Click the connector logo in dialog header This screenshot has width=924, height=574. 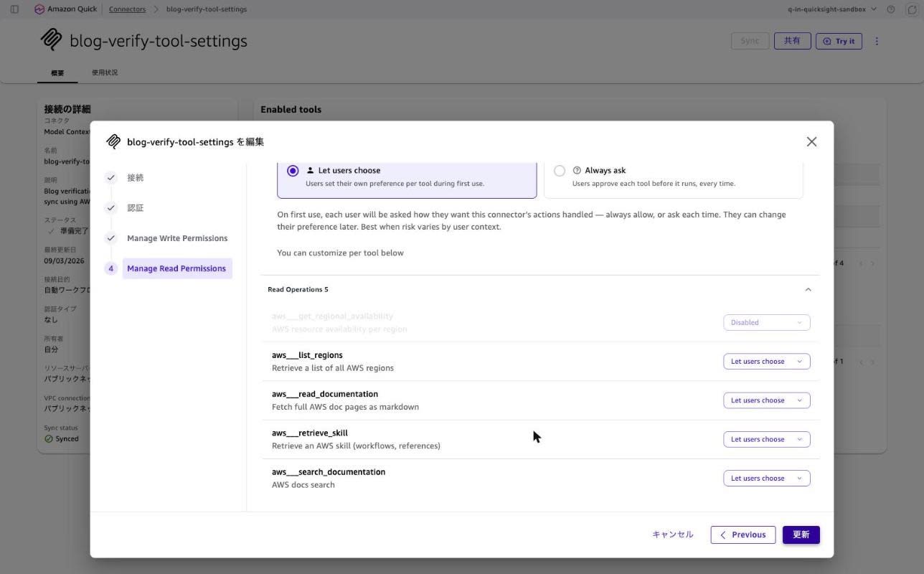tap(113, 141)
